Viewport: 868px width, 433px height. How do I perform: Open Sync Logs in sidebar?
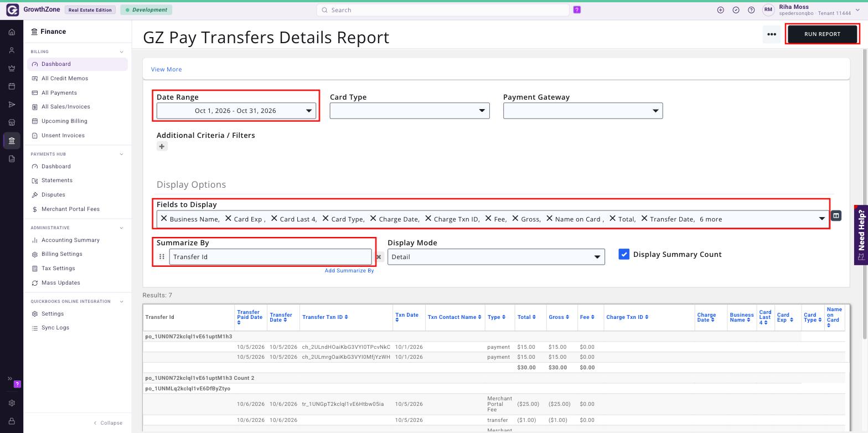point(55,328)
